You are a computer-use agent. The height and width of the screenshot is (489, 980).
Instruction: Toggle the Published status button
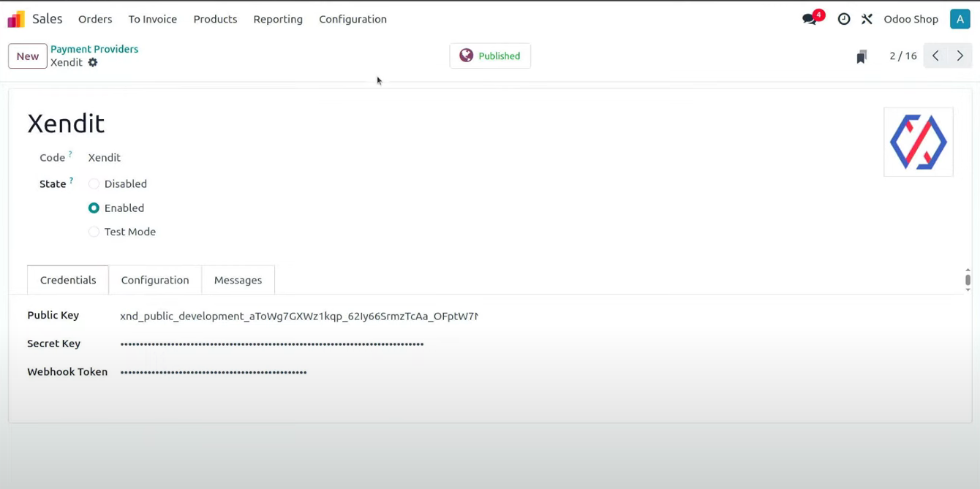click(490, 56)
